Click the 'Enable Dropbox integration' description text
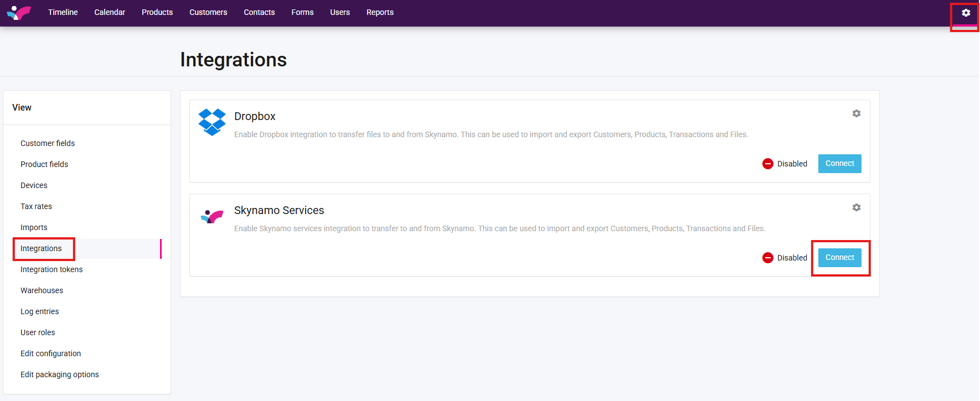Image resolution: width=980 pixels, height=401 pixels. coord(491,134)
